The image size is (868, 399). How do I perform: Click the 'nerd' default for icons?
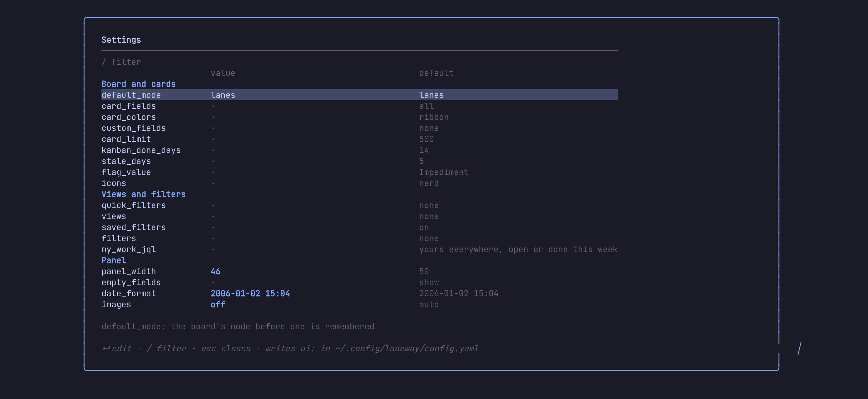tap(429, 183)
